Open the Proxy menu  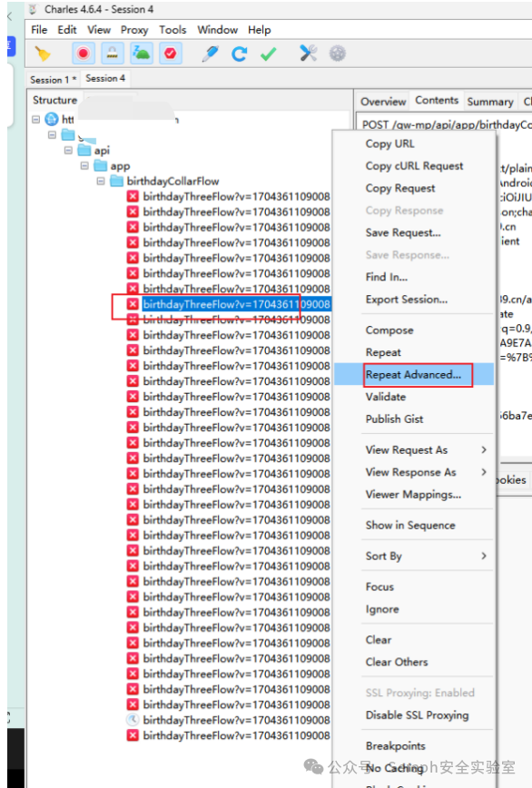tap(134, 30)
